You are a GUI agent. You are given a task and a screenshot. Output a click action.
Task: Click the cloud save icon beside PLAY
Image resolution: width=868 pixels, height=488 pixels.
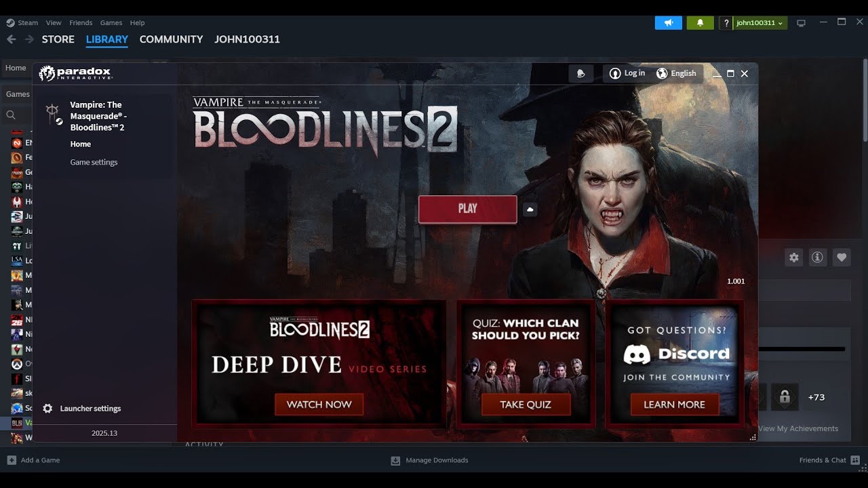click(x=530, y=209)
